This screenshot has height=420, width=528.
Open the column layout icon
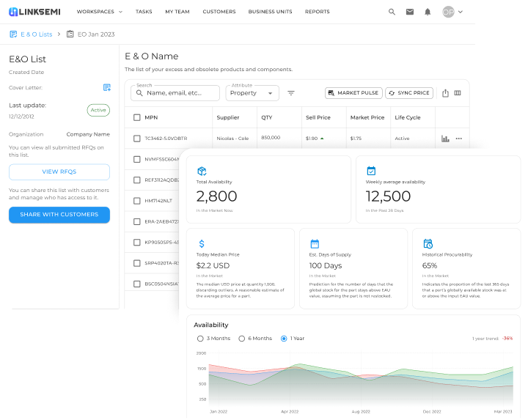458,93
